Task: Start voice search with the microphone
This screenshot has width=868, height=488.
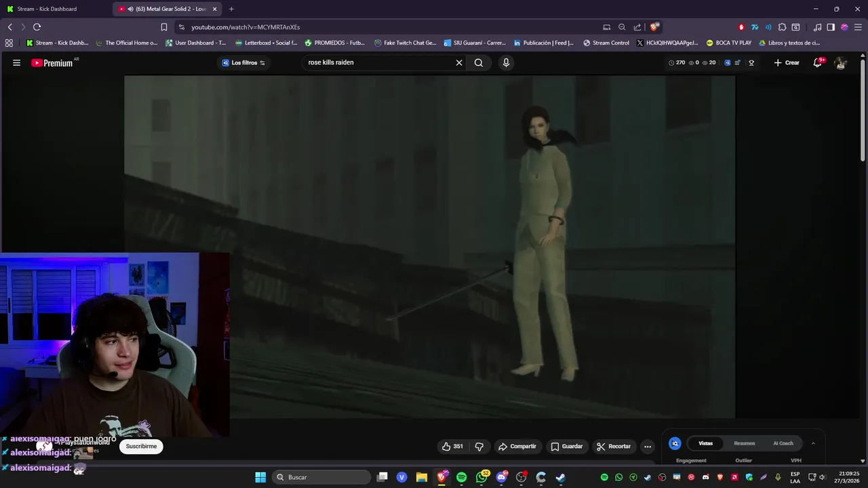Action: (506, 62)
